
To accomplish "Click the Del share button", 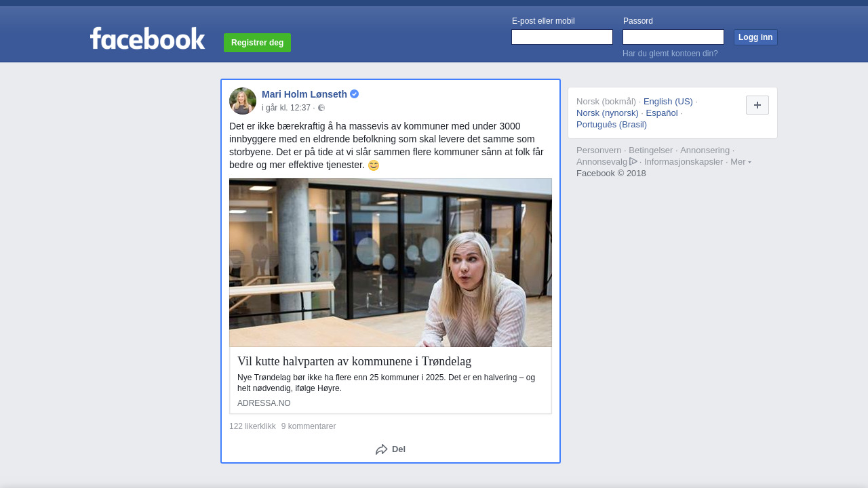I will [x=391, y=449].
